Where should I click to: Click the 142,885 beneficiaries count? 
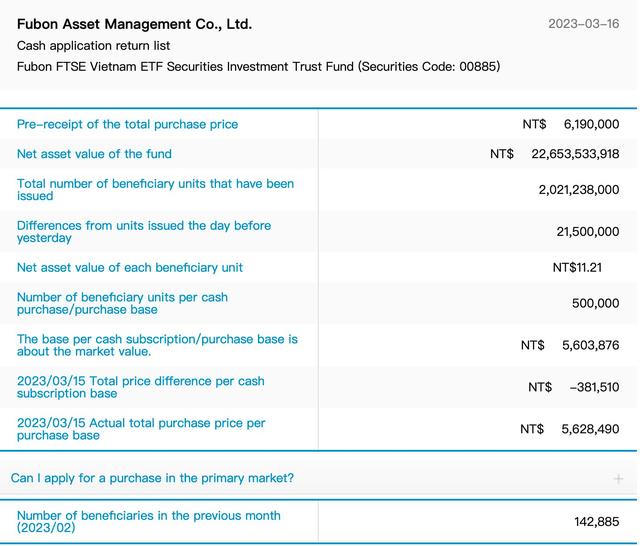[x=596, y=522]
